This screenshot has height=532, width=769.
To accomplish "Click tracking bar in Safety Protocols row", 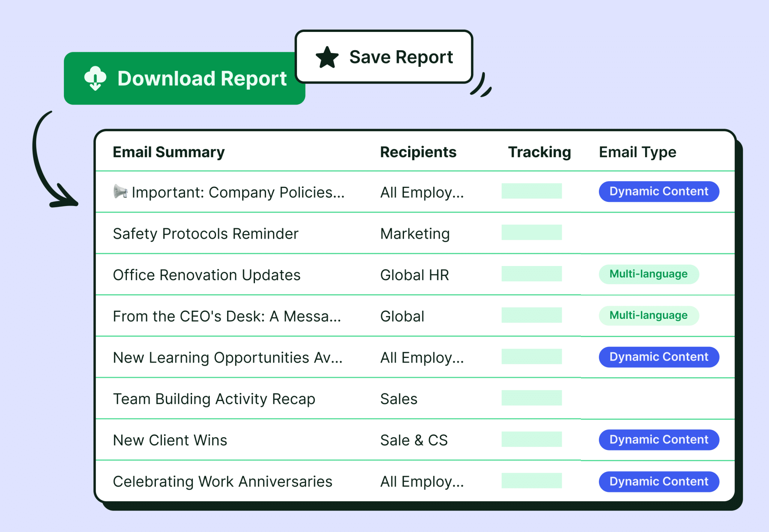I will coord(532,232).
